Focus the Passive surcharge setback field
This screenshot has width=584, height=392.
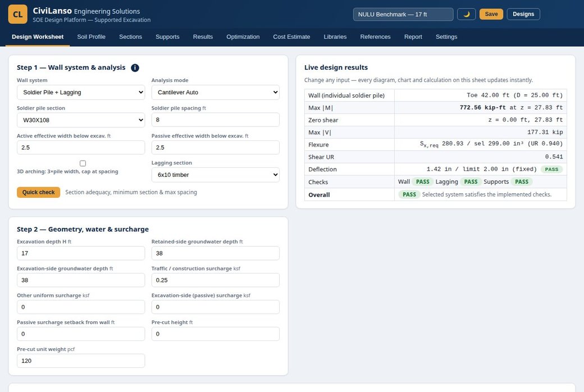point(81,334)
